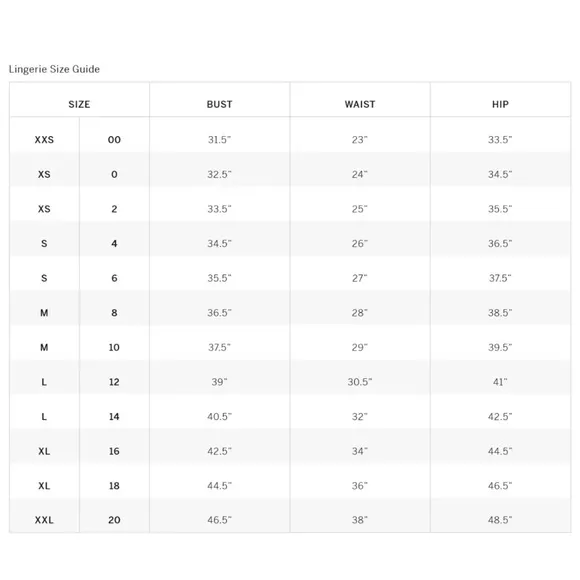The height and width of the screenshot is (580, 580).
Task: Click the 42.5" hip value
Action: [500, 417]
